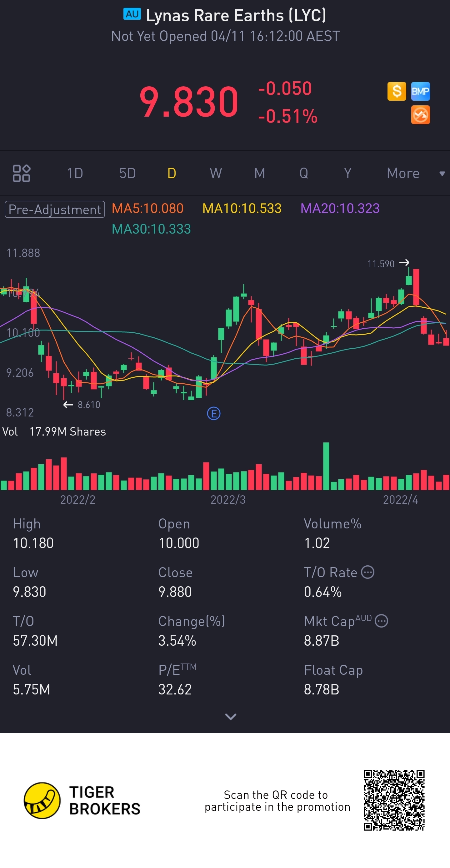Viewport: 450px width, 868px height.
Task: Switch to the 5D chart tab
Action: (127, 173)
